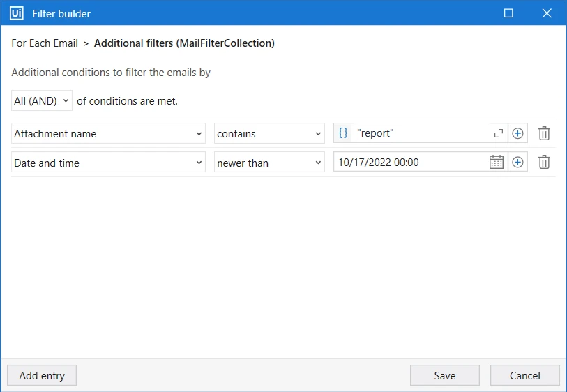Viewport: 567px width, 392px height.
Task: Open the contains operator dropdown
Action: point(269,133)
